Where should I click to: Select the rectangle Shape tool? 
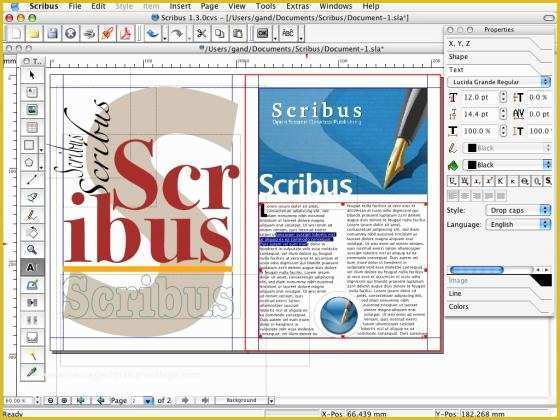pos(29,145)
